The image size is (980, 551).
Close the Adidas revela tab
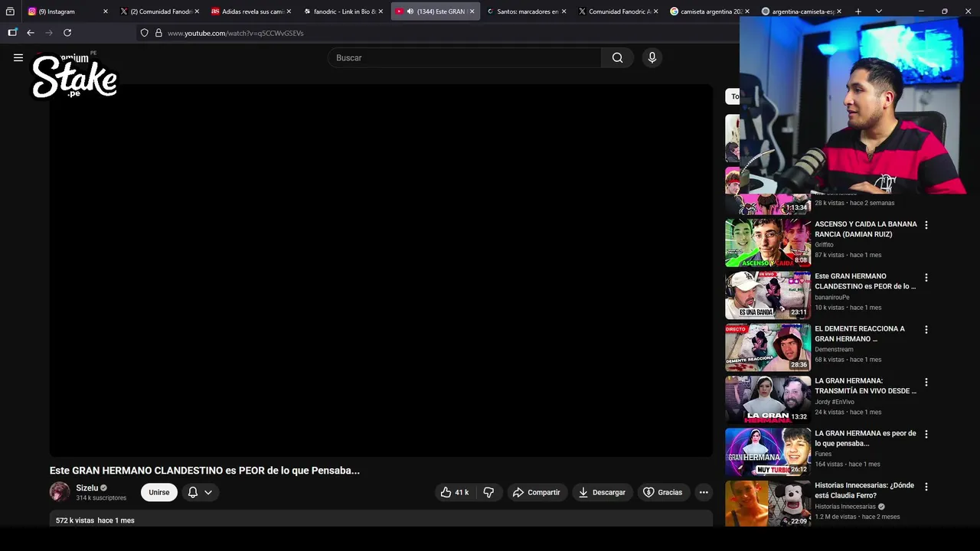point(289,11)
